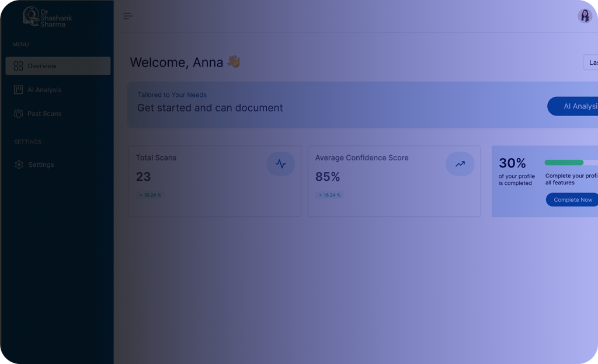Open the user profile avatar
The height and width of the screenshot is (364, 598).
(585, 16)
